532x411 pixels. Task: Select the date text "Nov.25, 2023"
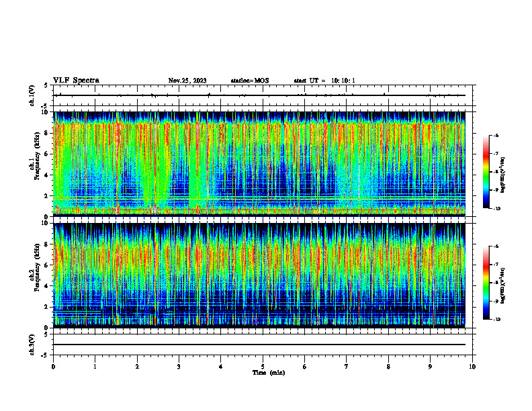point(187,81)
